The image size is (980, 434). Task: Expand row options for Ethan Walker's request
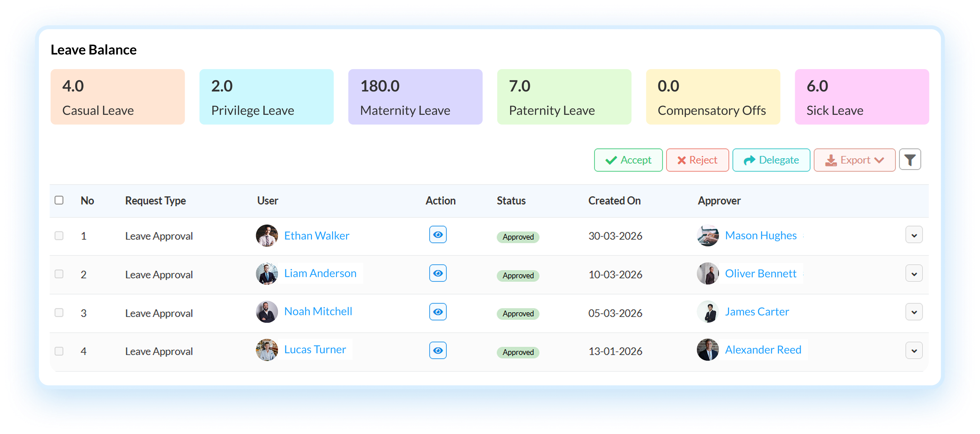[914, 235]
